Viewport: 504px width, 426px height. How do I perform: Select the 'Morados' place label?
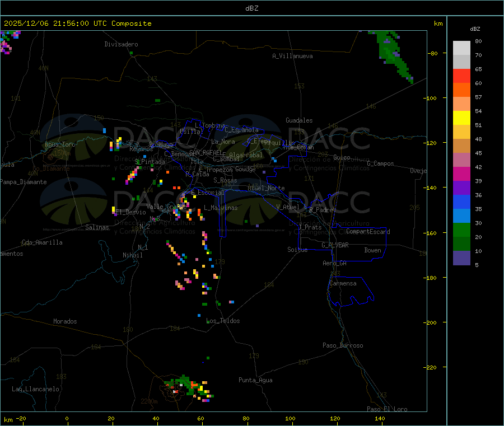65,321
